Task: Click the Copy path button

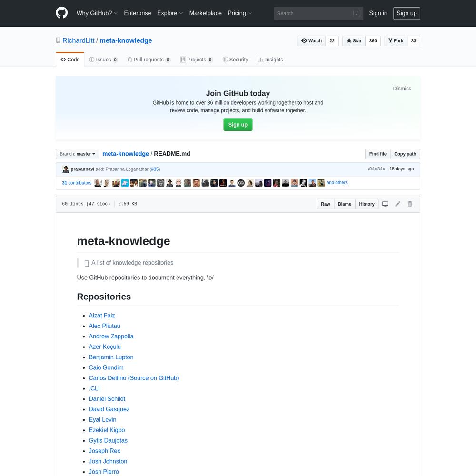Action: point(405,154)
